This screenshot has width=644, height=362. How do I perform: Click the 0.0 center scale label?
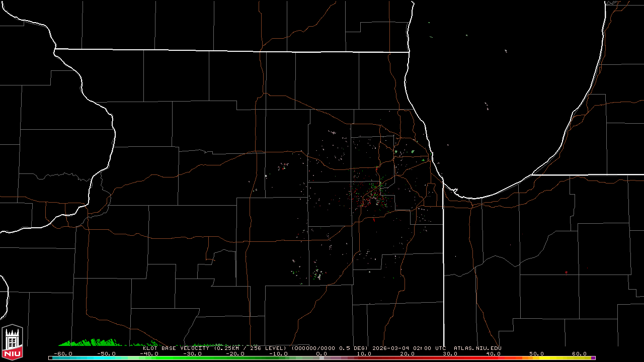[x=321, y=354]
